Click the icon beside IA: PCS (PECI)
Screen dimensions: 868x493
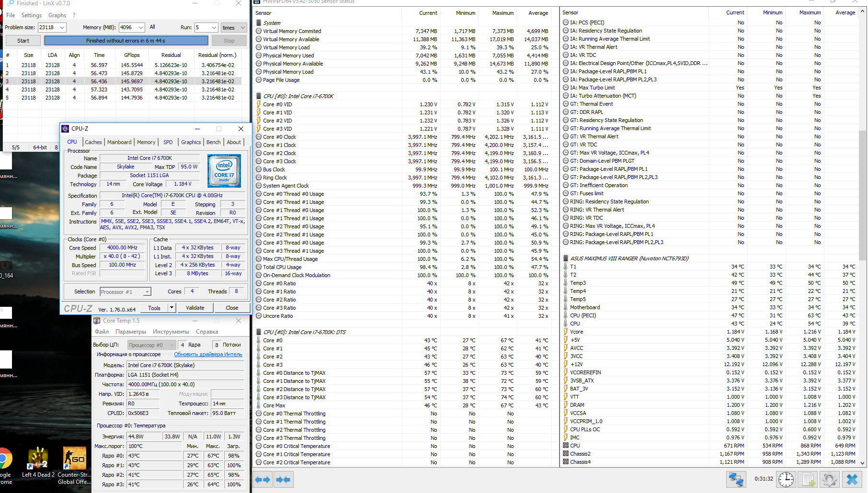[566, 22]
